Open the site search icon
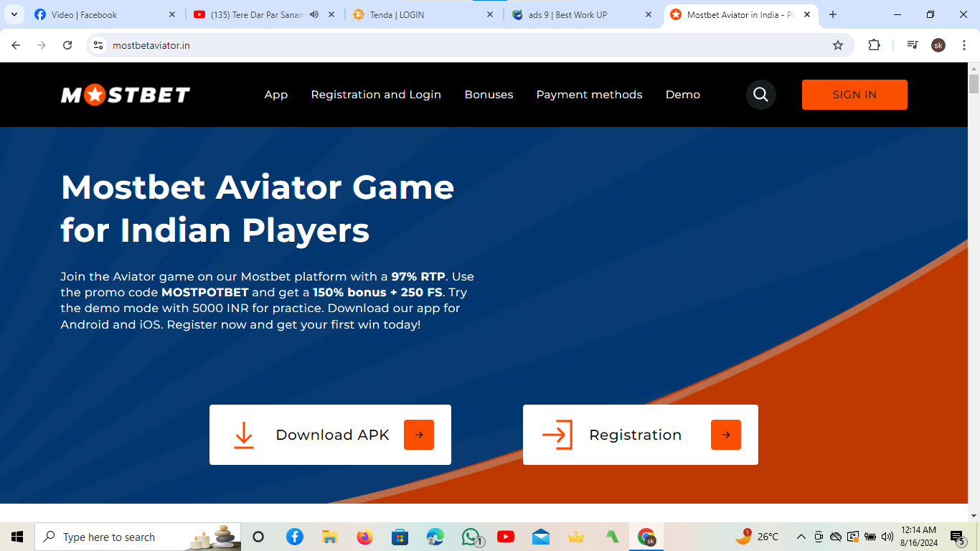980x551 pixels. [761, 95]
